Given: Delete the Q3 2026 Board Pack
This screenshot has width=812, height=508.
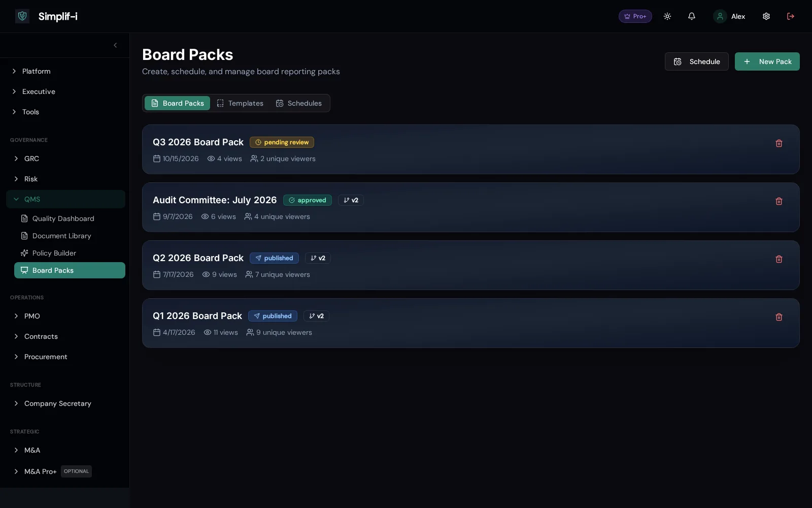Looking at the screenshot, I should pos(779,143).
